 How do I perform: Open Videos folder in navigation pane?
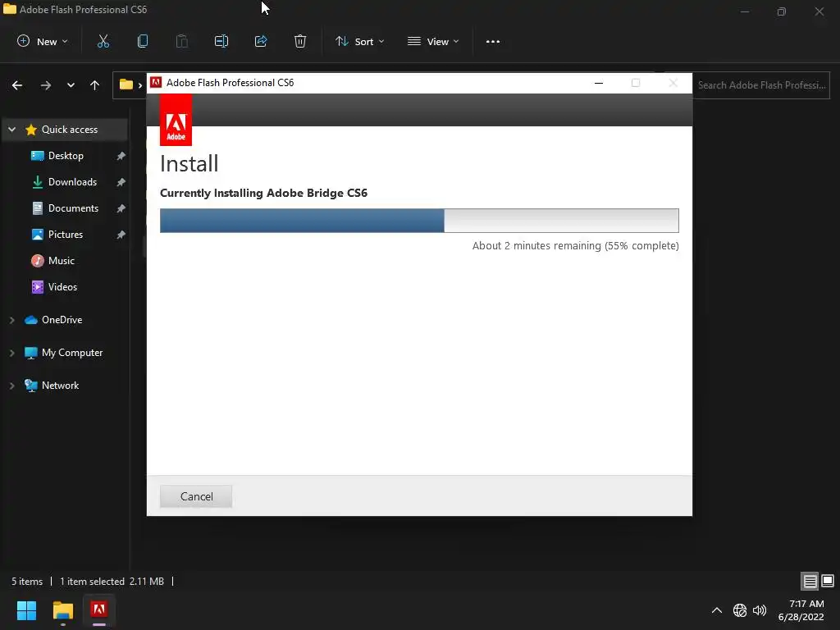(x=62, y=287)
